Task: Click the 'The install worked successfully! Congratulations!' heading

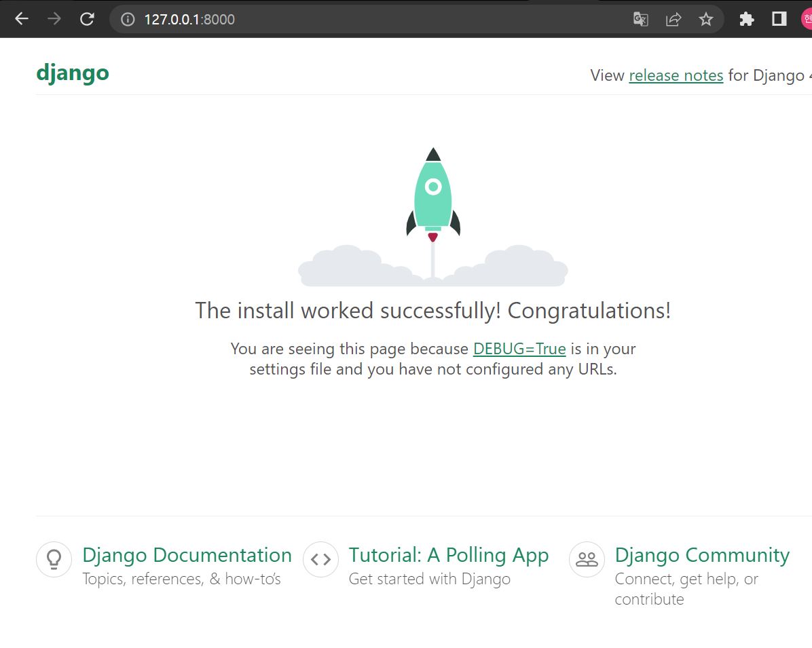Action: tap(433, 311)
